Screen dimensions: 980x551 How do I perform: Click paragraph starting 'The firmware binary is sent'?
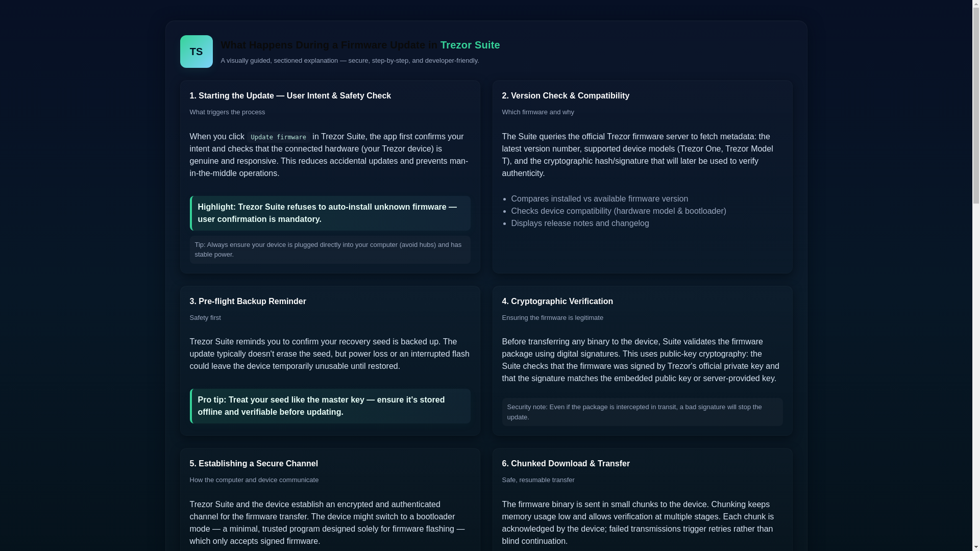point(642,523)
